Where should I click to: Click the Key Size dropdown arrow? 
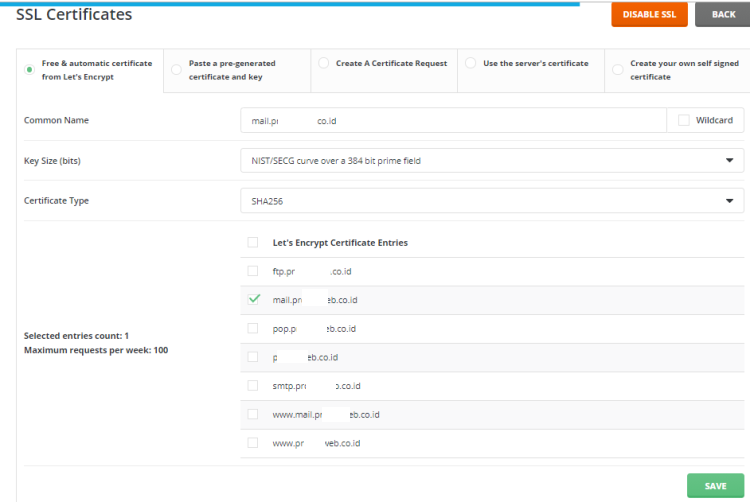click(729, 160)
